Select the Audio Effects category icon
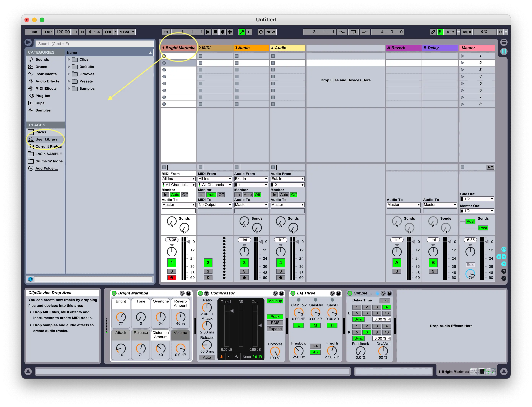The height and width of the screenshot is (407, 532). 30,81
